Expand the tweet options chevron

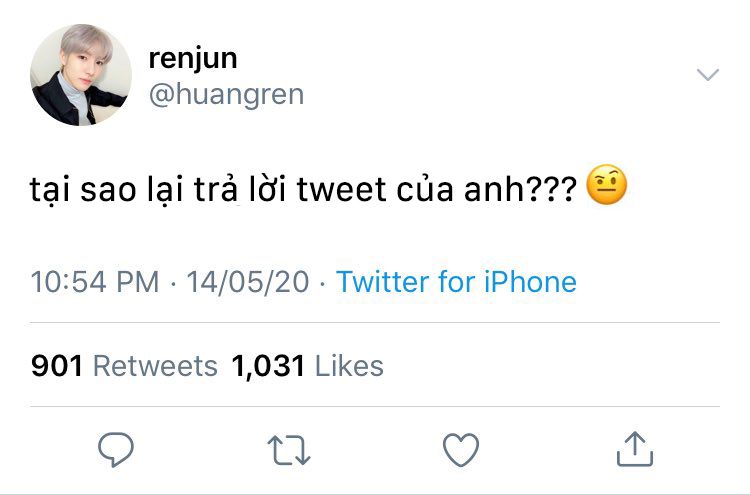pos(708,75)
